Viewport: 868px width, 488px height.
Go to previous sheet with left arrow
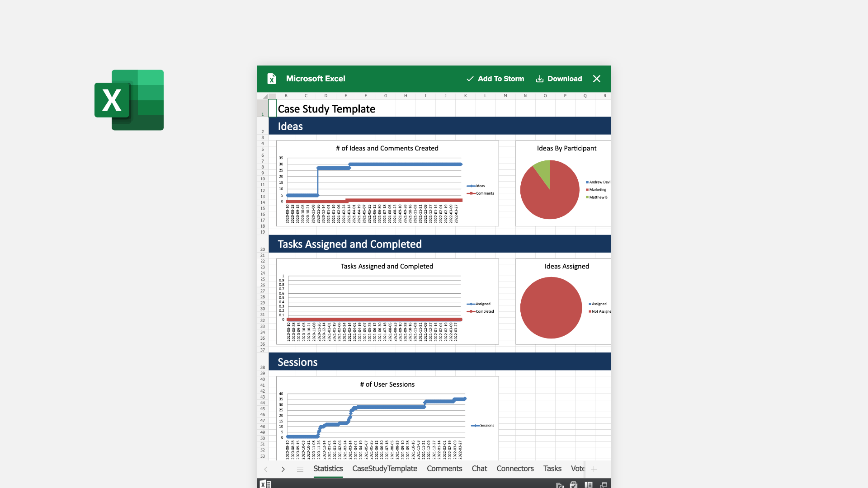266,469
